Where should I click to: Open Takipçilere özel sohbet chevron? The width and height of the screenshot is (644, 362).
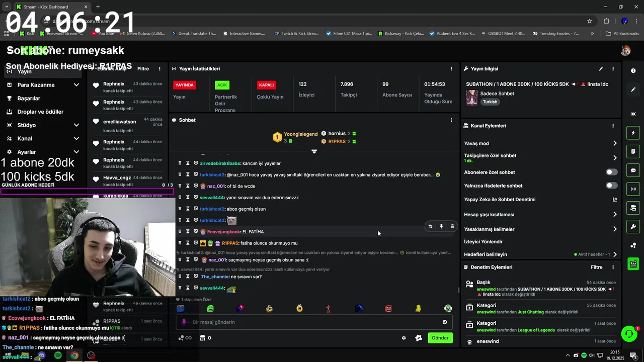[615, 158]
